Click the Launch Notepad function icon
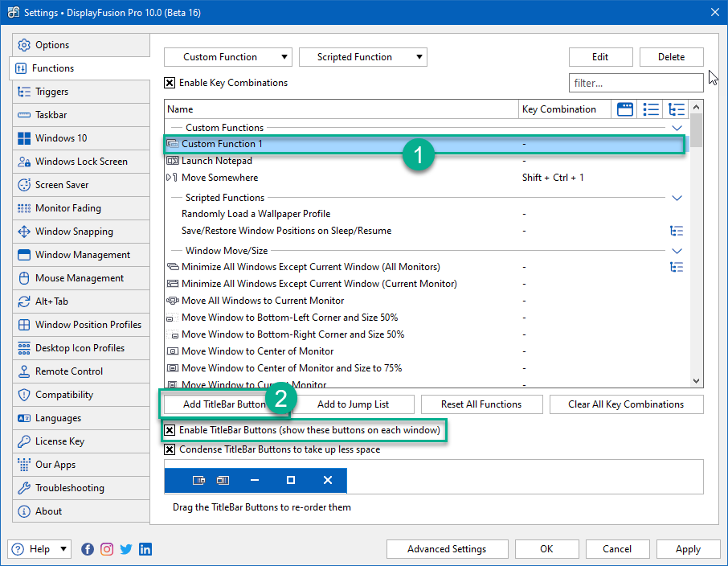The height and width of the screenshot is (566, 728). pyautogui.click(x=173, y=161)
